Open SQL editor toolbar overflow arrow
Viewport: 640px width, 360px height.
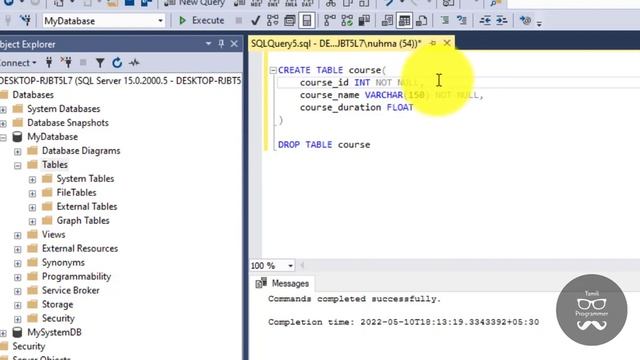[539, 24]
